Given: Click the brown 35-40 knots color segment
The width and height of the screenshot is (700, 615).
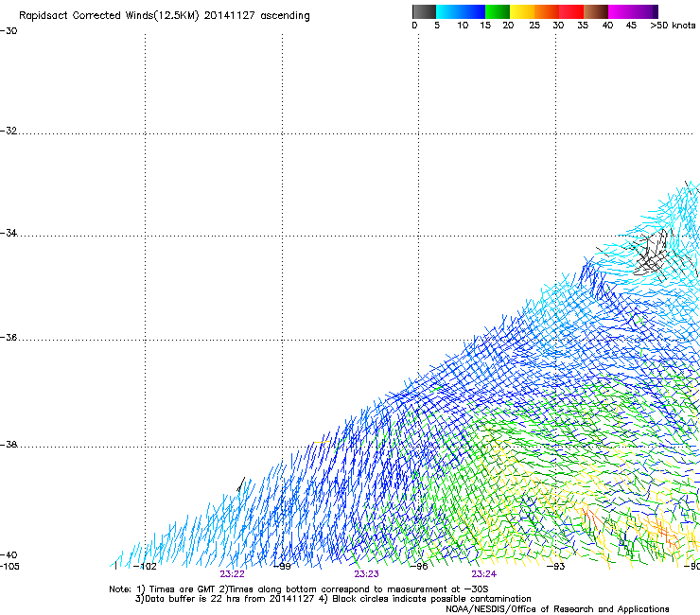Looking at the screenshot, I should 596,11.
